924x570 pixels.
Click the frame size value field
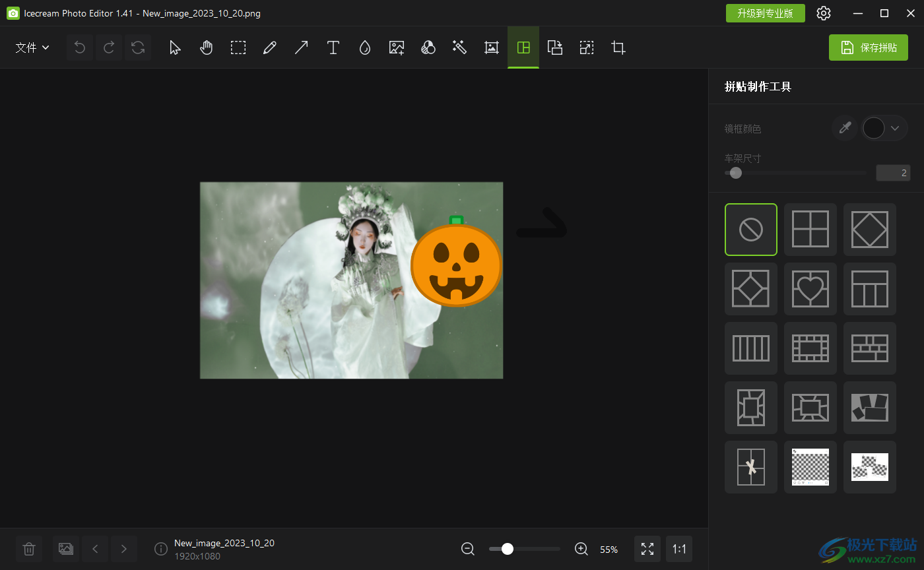[x=893, y=173]
